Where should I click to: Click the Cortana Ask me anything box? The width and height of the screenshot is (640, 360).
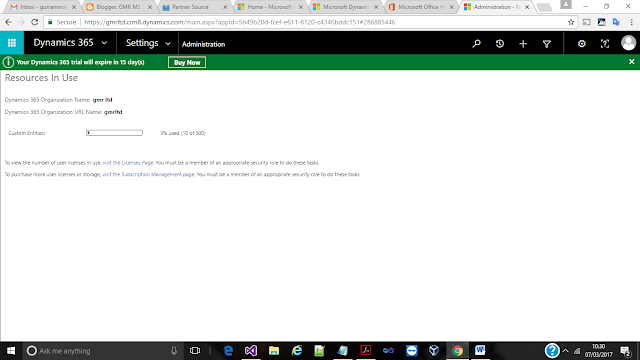(102, 351)
